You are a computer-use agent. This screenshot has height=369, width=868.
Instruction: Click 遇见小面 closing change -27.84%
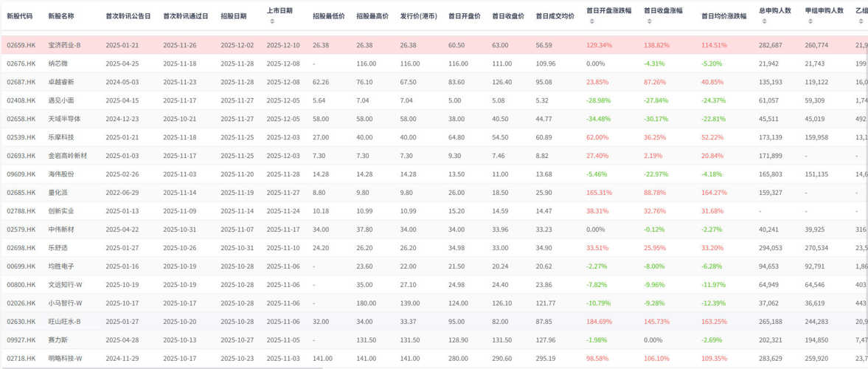tap(657, 100)
